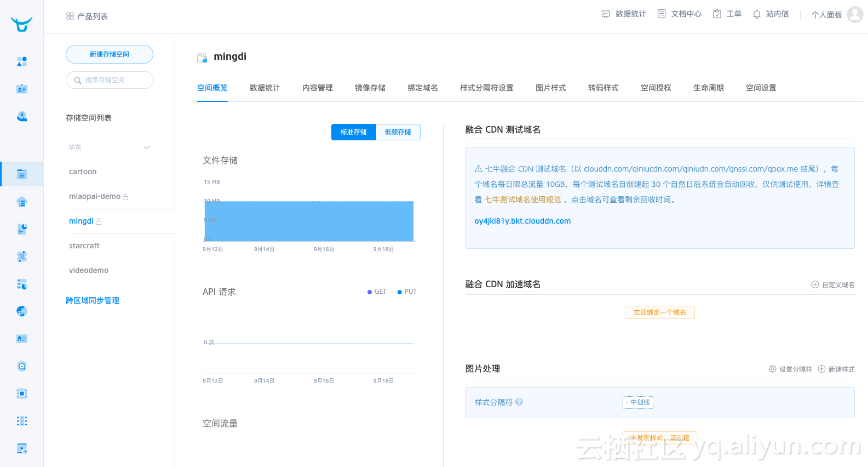868x467 pixels.
Task: Switch to the 空间概览 tab
Action: (x=212, y=88)
